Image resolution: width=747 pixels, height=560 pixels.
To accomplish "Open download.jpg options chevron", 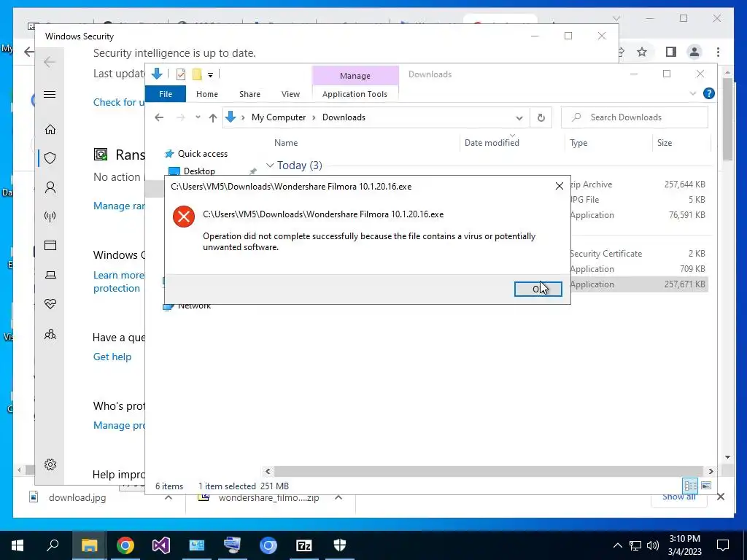I will 169,497.
